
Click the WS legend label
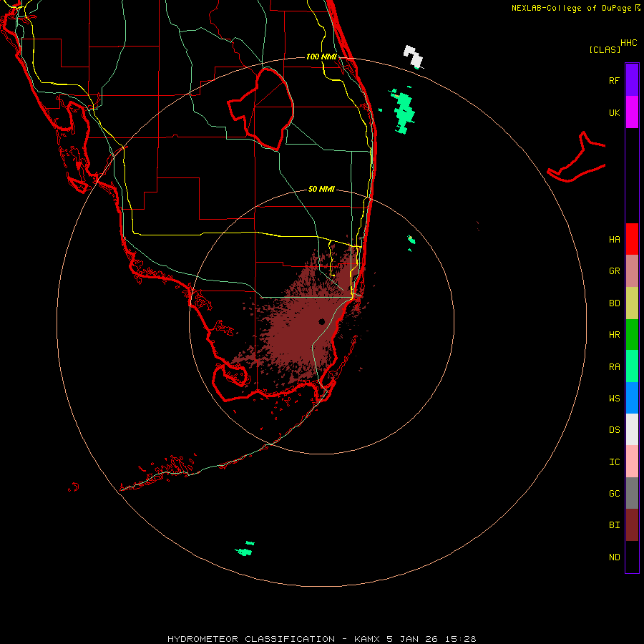[614, 398]
